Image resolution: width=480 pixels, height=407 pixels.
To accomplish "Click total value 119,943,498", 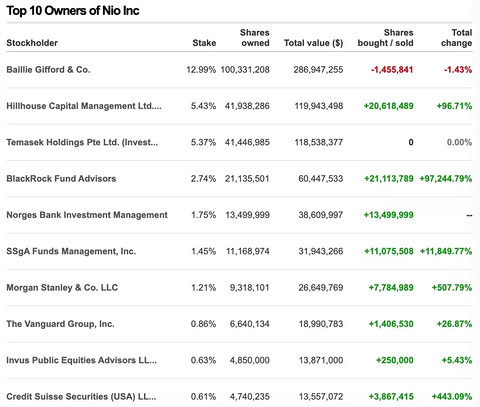I will (319, 106).
